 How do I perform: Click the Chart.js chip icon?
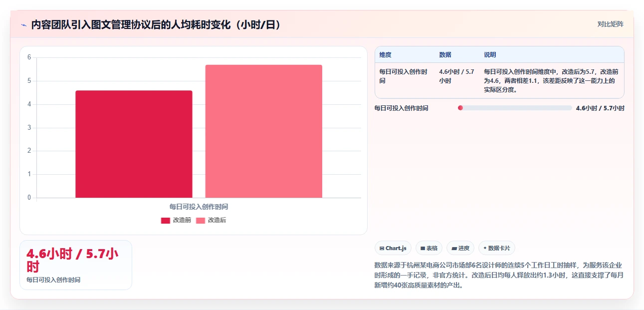(382, 248)
